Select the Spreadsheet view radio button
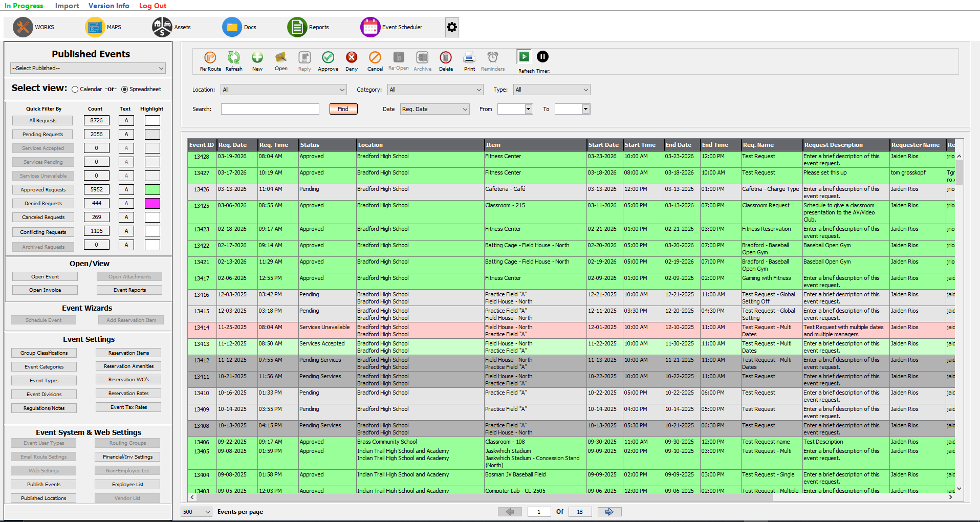Viewport: 980px width, 522px height. (x=124, y=90)
